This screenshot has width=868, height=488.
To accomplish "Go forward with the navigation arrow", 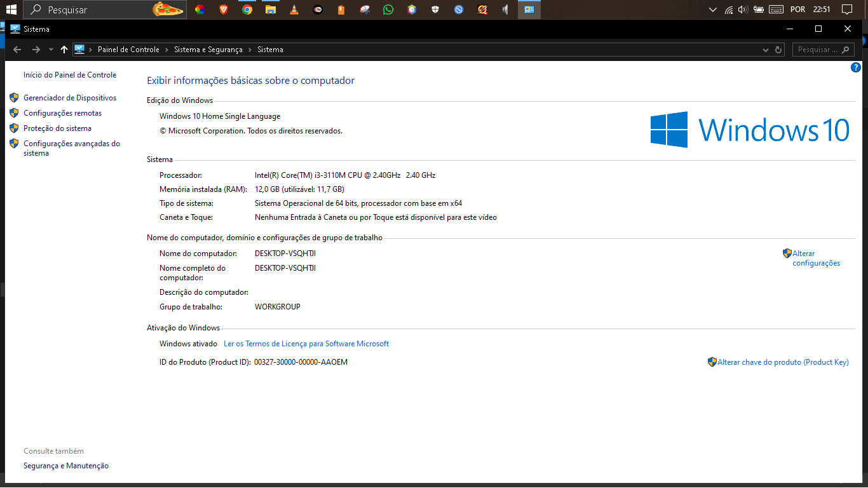I will pyautogui.click(x=36, y=50).
